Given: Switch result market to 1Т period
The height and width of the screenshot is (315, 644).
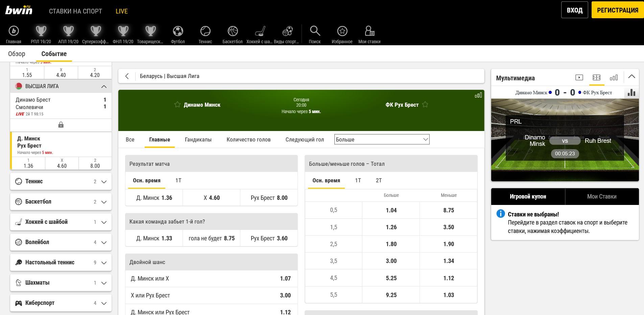Looking at the screenshot, I should pos(178,181).
